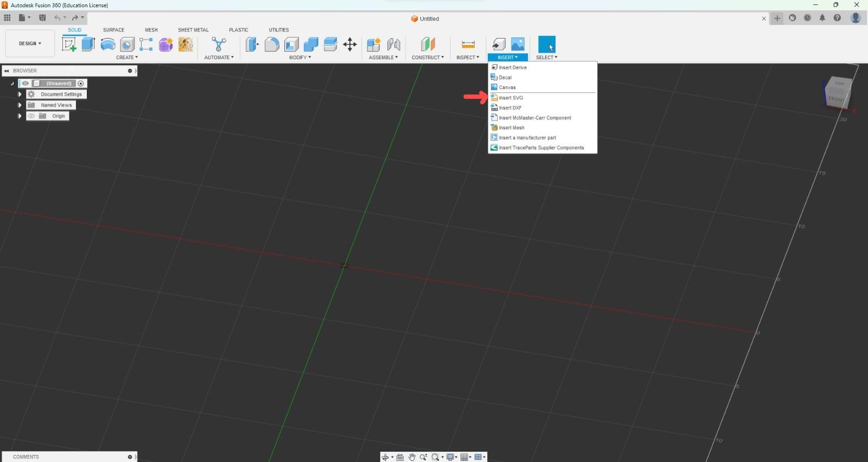Switch to the SURFACE tab
The width and height of the screenshot is (868, 462).
pos(114,30)
